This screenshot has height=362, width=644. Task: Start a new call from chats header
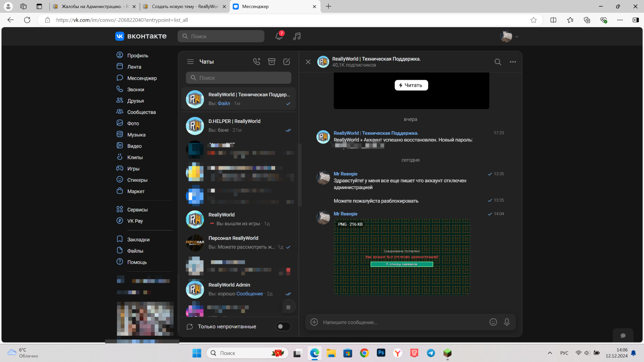pyautogui.click(x=257, y=62)
